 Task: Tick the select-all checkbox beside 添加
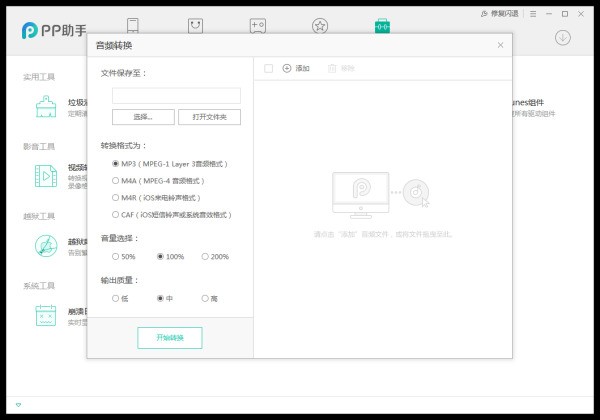[x=268, y=68]
